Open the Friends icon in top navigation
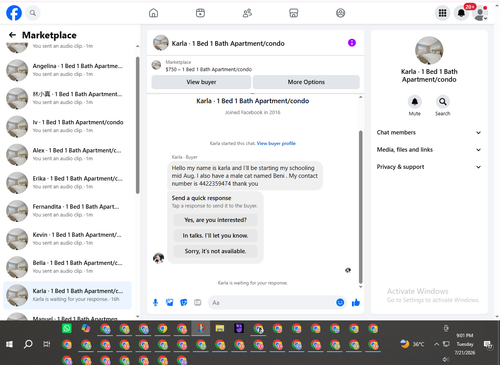The width and height of the screenshot is (500, 365). pos(247,13)
